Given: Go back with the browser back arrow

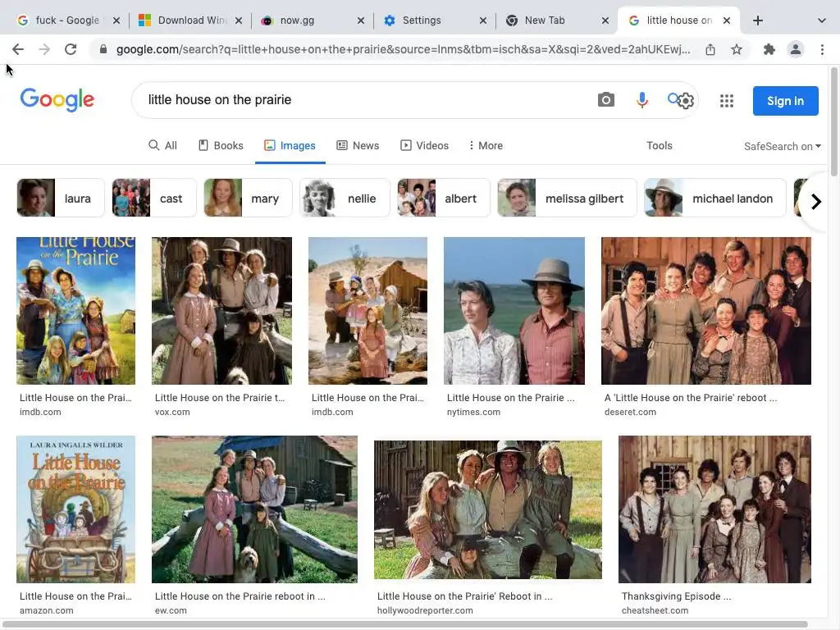Looking at the screenshot, I should point(18,50).
